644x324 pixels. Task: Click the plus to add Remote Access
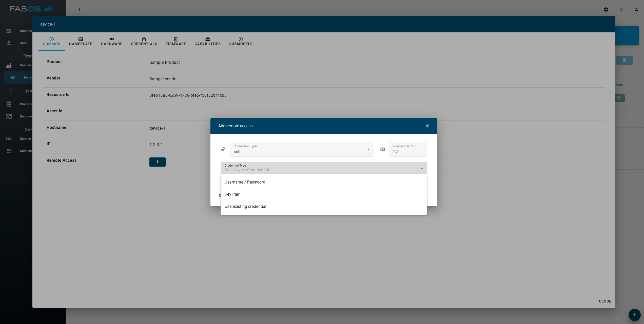[x=157, y=162]
